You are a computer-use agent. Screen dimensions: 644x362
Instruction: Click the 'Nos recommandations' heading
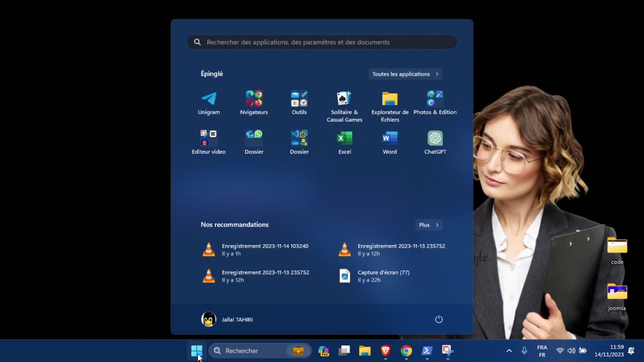pos(234,225)
